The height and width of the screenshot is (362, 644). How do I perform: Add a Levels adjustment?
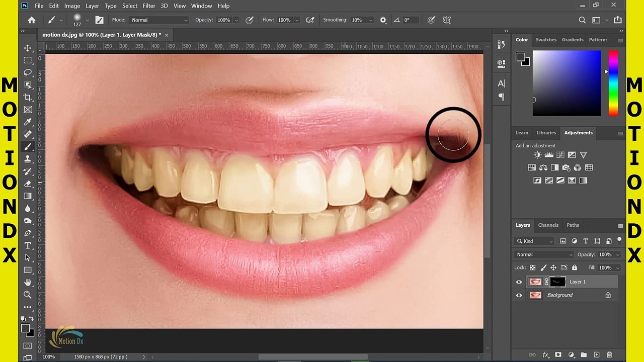pos(549,155)
